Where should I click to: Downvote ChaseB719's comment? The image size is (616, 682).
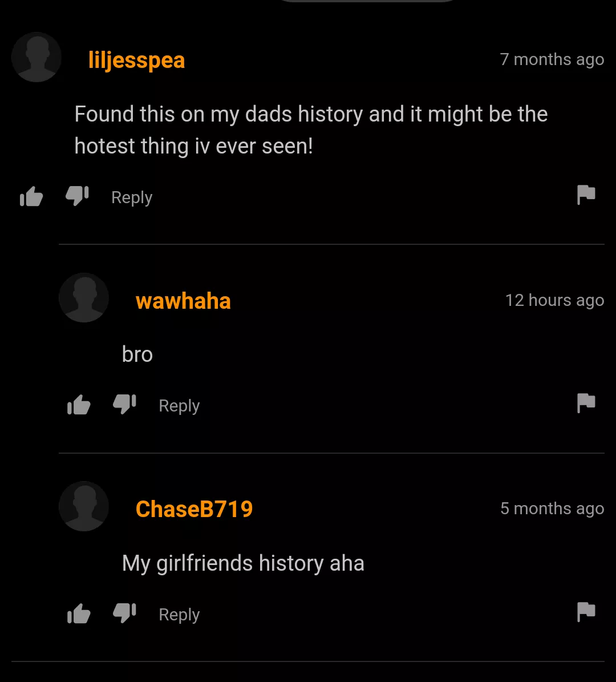pos(125,614)
